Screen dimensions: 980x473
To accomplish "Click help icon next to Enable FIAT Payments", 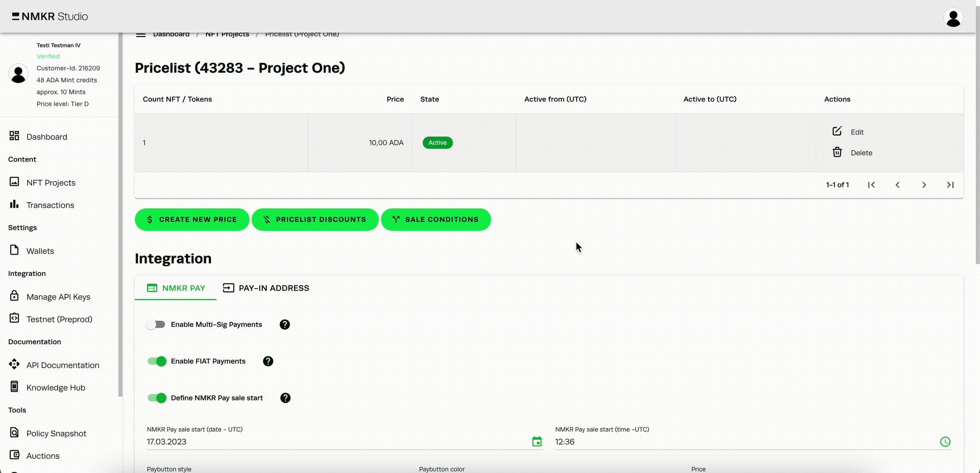I will (x=268, y=361).
